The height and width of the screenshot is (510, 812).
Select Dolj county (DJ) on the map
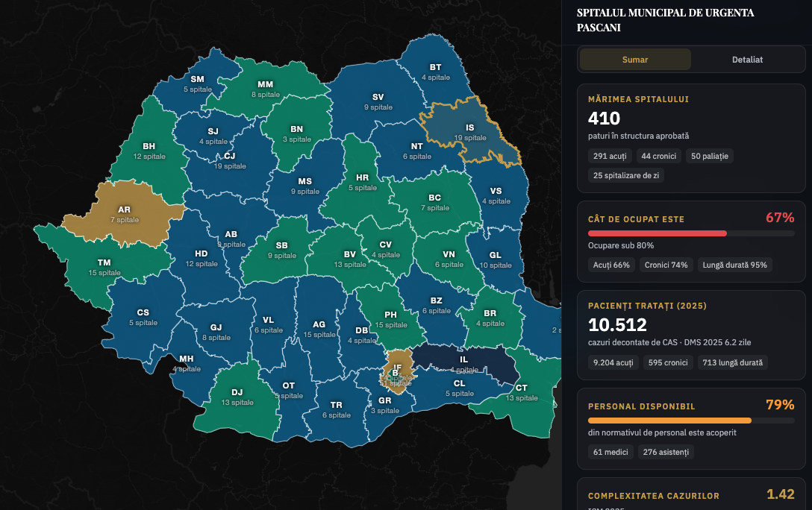[237, 397]
